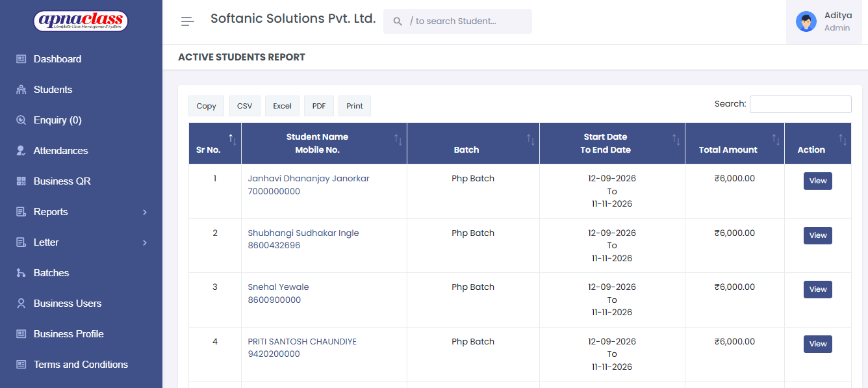868x388 pixels.
Task: Focus the top student search box
Action: (457, 21)
